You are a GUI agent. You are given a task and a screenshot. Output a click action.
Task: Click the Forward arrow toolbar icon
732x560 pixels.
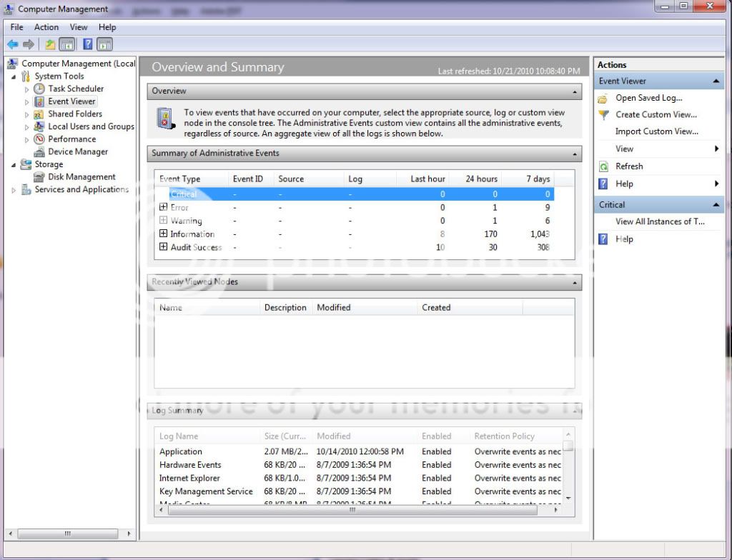[29, 44]
